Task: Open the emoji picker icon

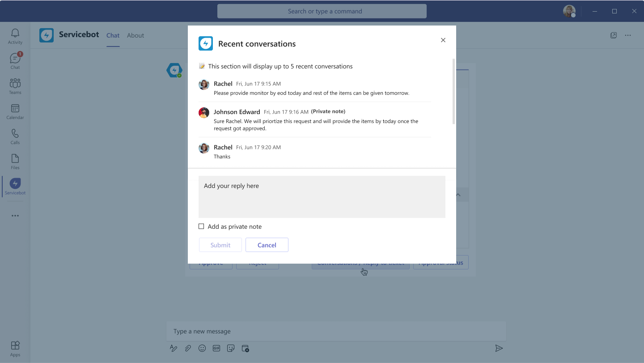Action: [202, 348]
